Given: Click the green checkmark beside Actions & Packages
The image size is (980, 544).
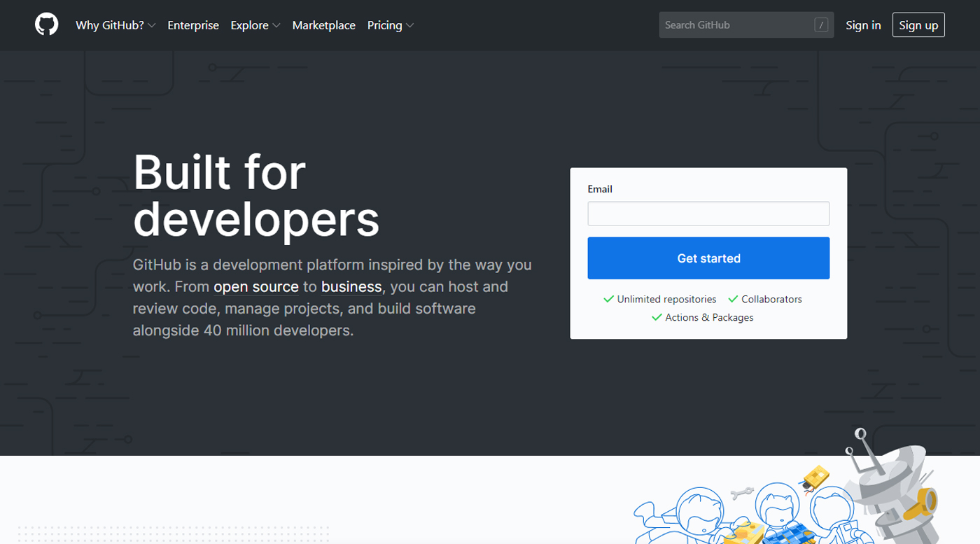Looking at the screenshot, I should click(657, 317).
